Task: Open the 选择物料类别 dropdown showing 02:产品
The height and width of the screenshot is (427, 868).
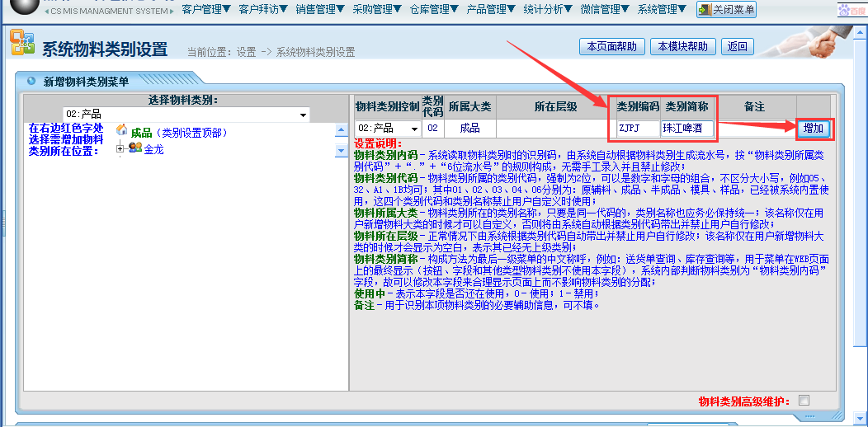Action: pos(186,115)
